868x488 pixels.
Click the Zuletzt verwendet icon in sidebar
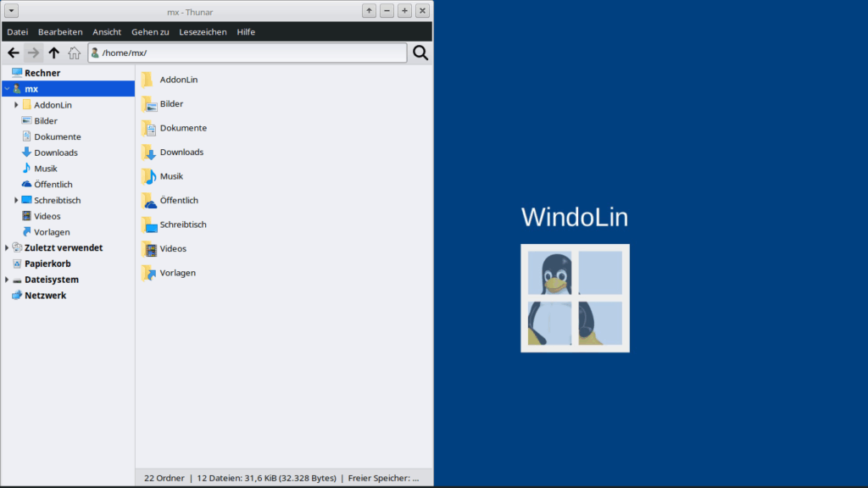click(17, 248)
